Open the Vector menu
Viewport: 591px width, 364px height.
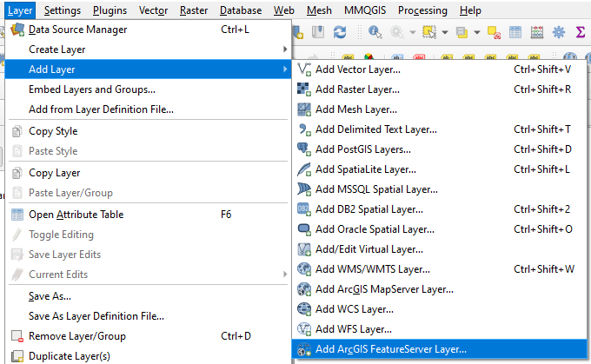(153, 10)
